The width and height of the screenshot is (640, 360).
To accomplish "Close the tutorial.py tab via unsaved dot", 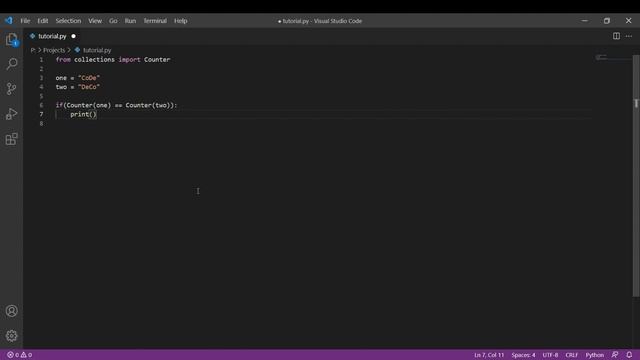I will (73, 36).
